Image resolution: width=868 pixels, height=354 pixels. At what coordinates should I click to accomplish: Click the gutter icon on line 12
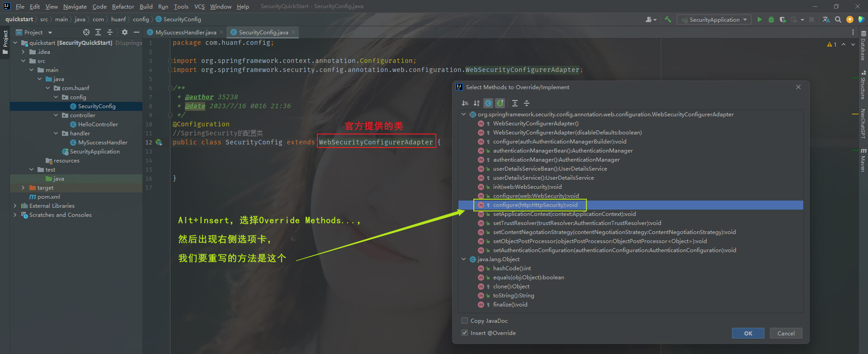(159, 142)
